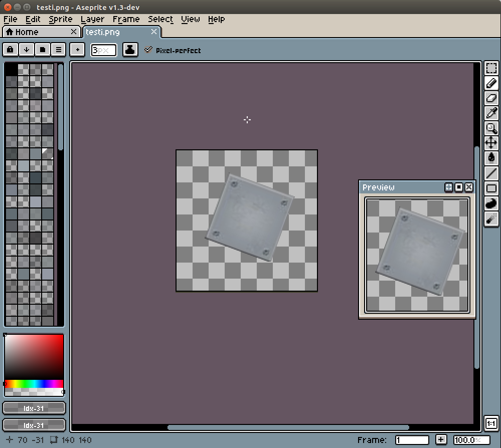This screenshot has width=501, height=448.
Task: Select the Eraser tool
Action: (x=491, y=99)
